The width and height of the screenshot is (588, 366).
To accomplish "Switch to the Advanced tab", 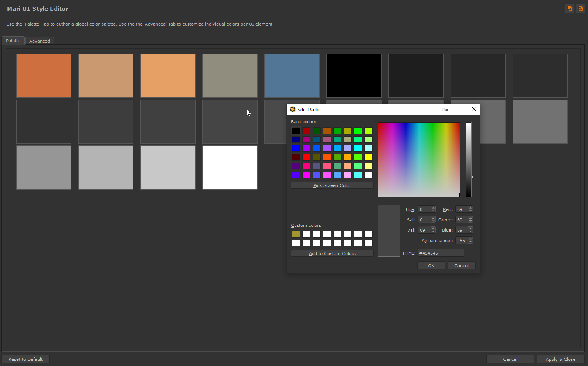I will tap(39, 41).
